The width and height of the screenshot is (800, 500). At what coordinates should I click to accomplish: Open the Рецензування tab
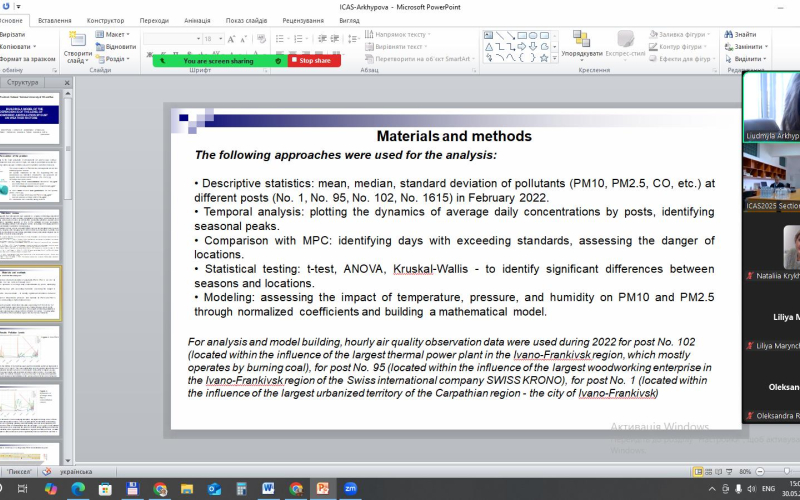click(303, 20)
